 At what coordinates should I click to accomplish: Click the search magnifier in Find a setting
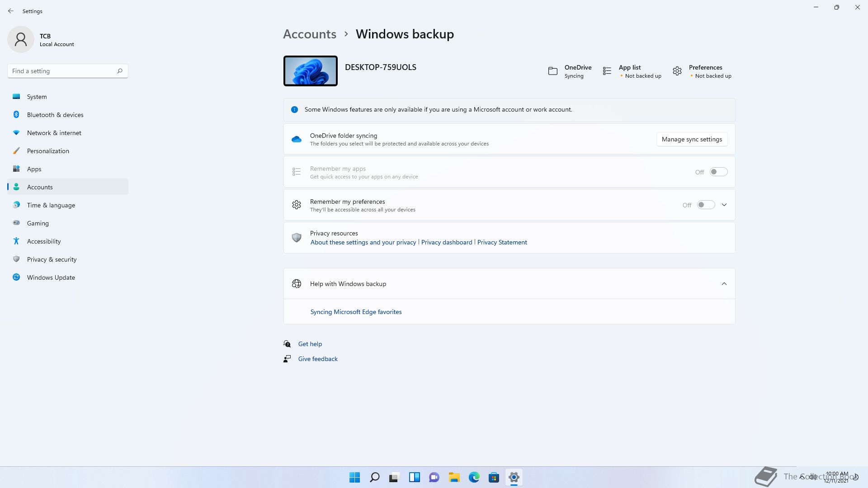coord(120,71)
